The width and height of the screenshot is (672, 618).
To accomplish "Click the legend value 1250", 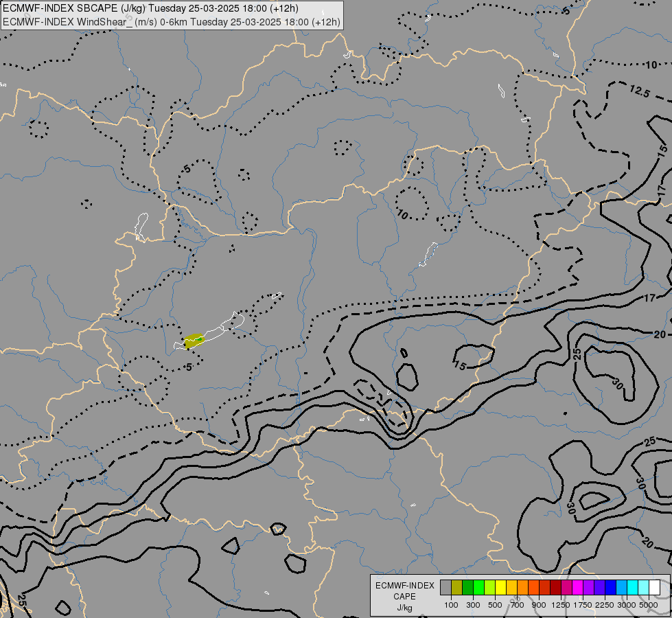I will tap(561, 605).
